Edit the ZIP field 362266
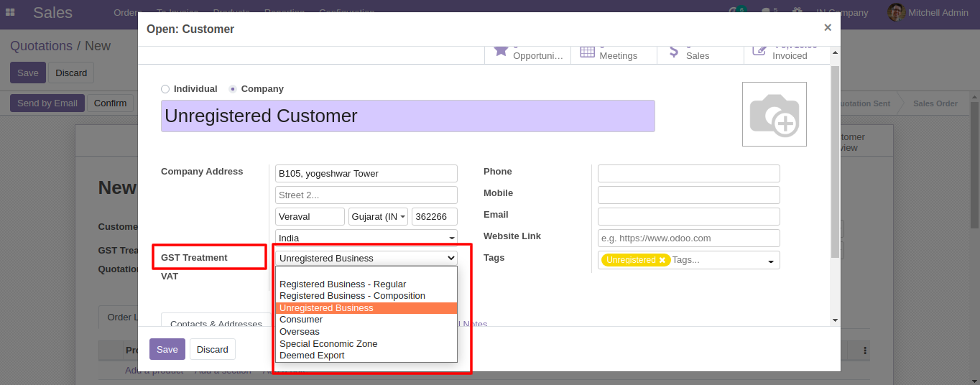 435,216
